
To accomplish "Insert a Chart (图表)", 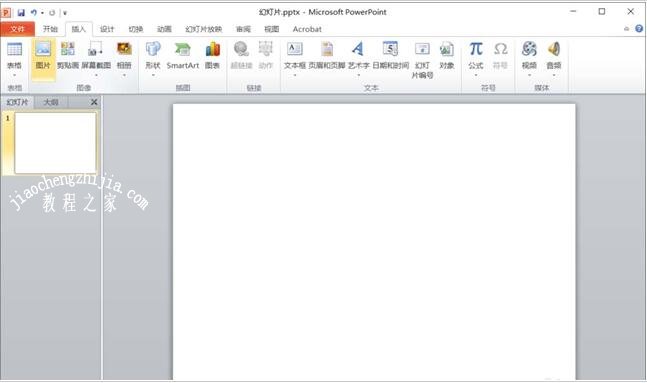I will 213,55.
